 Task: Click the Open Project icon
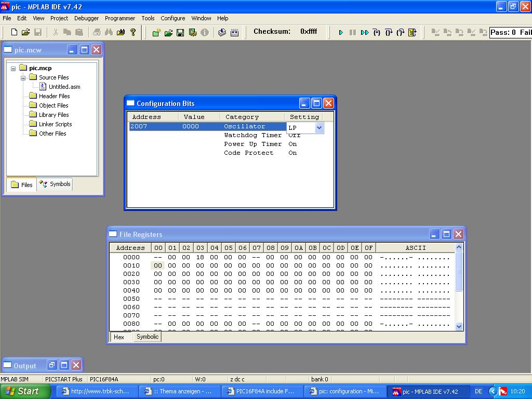[x=168, y=33]
